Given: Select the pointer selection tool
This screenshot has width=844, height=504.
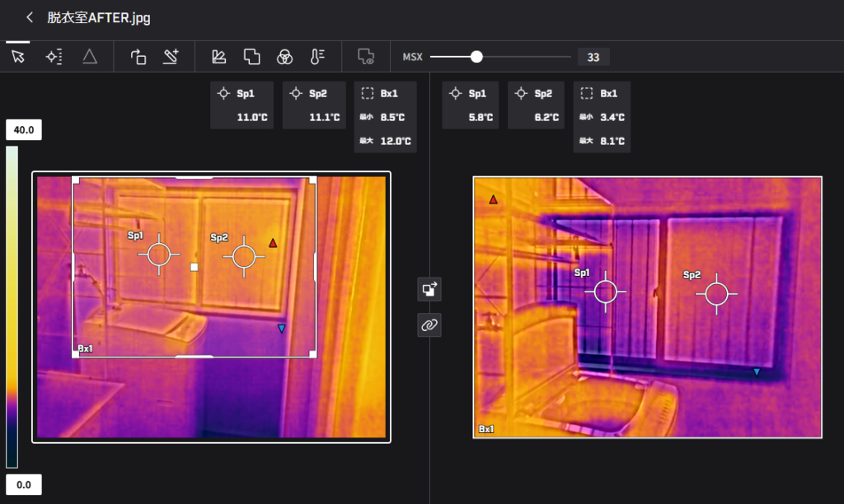Looking at the screenshot, I should (x=17, y=57).
